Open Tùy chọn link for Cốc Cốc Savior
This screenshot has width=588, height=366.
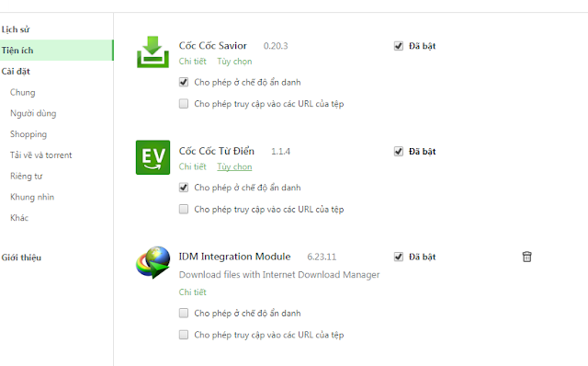[234, 62]
